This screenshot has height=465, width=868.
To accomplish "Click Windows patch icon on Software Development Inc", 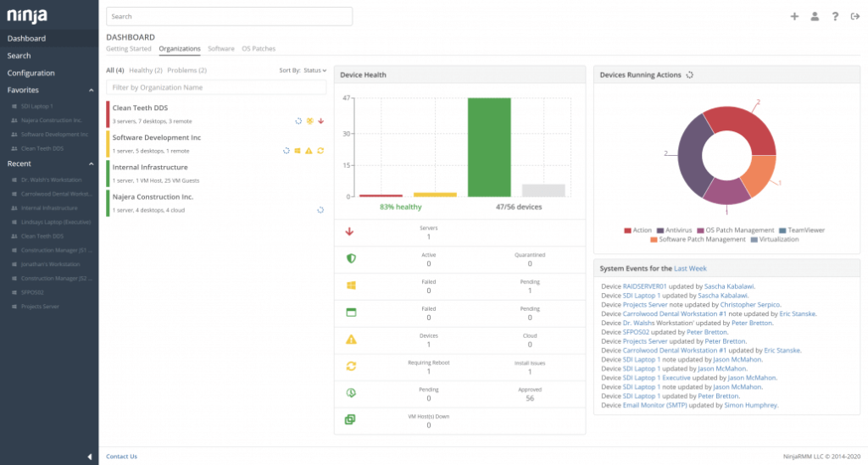I will 298,151.
